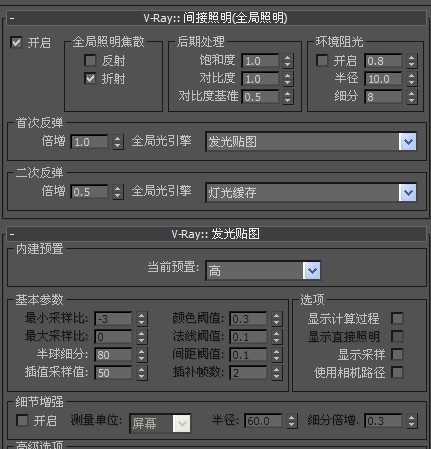Click the 插补帧数 spinner arrows
The image size is (431, 449).
coord(276,373)
